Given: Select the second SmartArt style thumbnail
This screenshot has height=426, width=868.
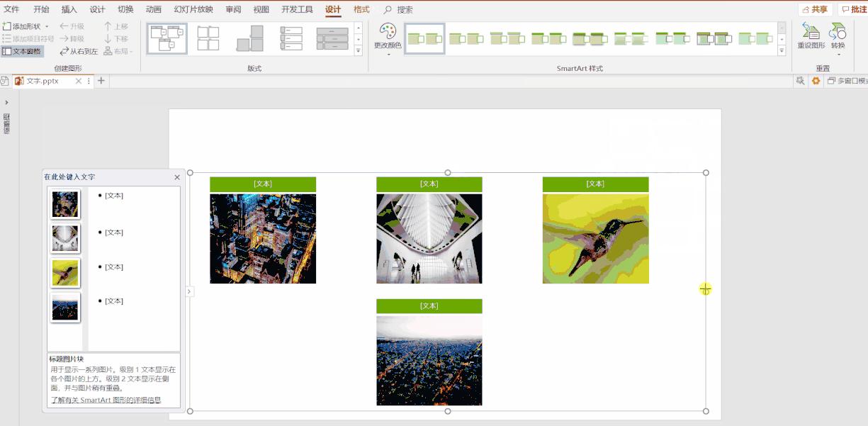Looking at the screenshot, I should (466, 38).
